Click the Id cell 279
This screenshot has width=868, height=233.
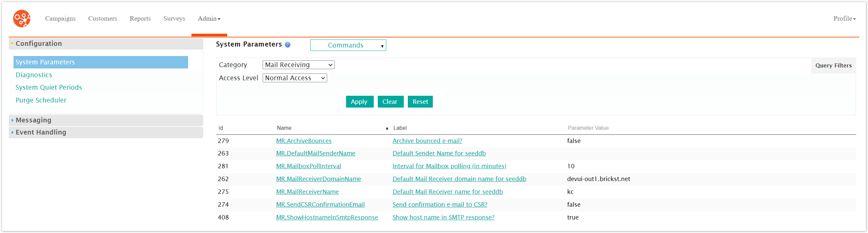click(x=223, y=141)
